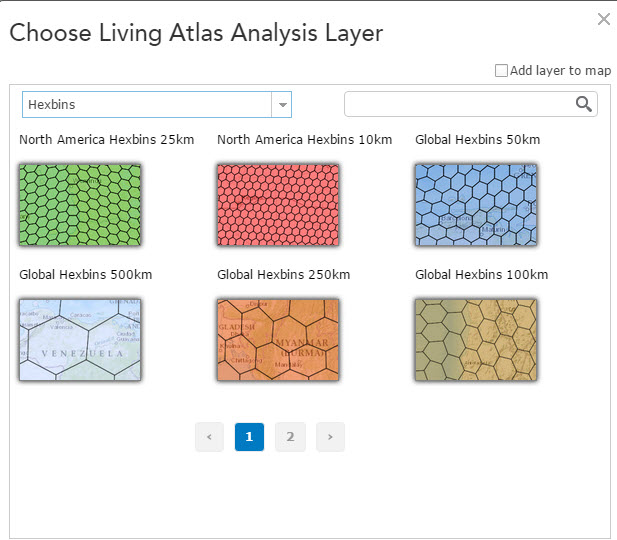Select North America Hexbins 25km thumbnail
Viewport: 617px width, 540px height.
coord(80,205)
